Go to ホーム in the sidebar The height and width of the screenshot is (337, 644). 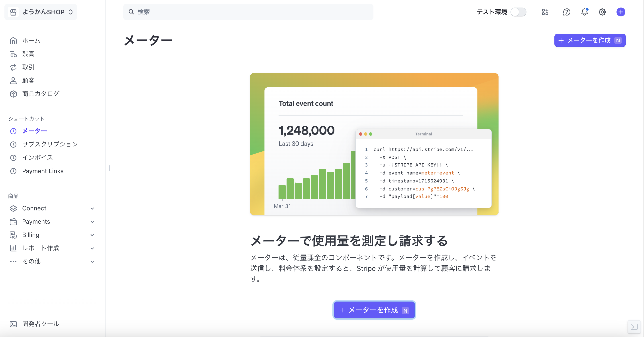(x=31, y=41)
